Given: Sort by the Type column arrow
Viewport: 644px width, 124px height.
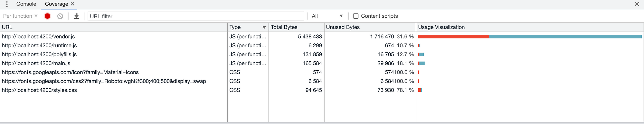Looking at the screenshot, I should click(264, 27).
